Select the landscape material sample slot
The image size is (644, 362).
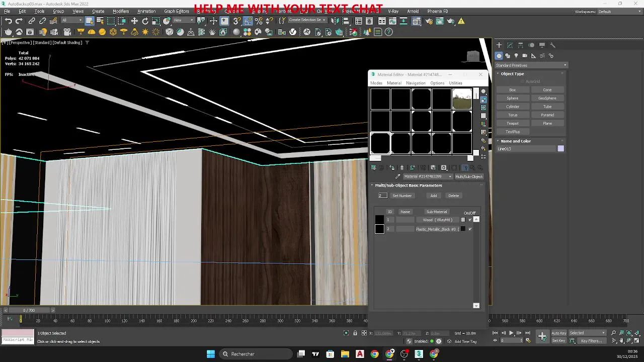[x=462, y=99]
